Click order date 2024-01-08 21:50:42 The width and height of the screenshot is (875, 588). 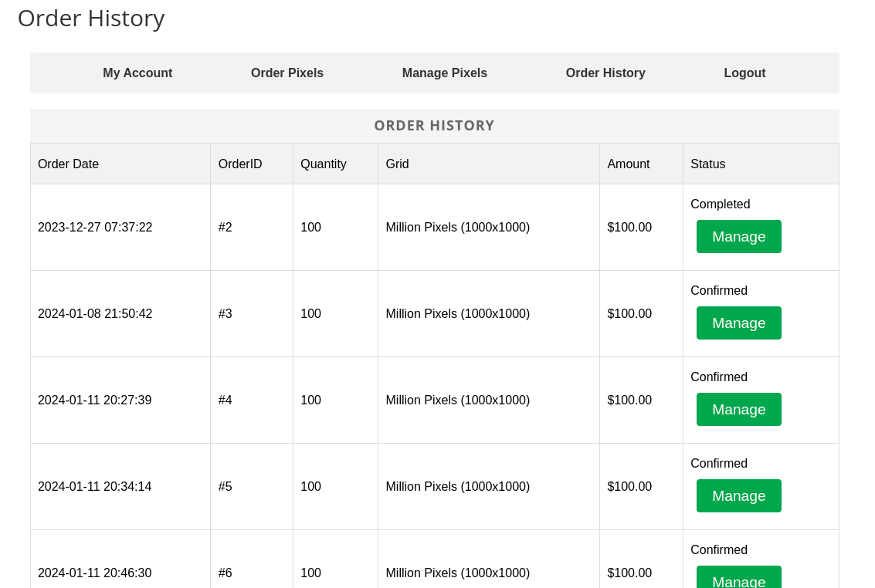pyautogui.click(x=95, y=314)
